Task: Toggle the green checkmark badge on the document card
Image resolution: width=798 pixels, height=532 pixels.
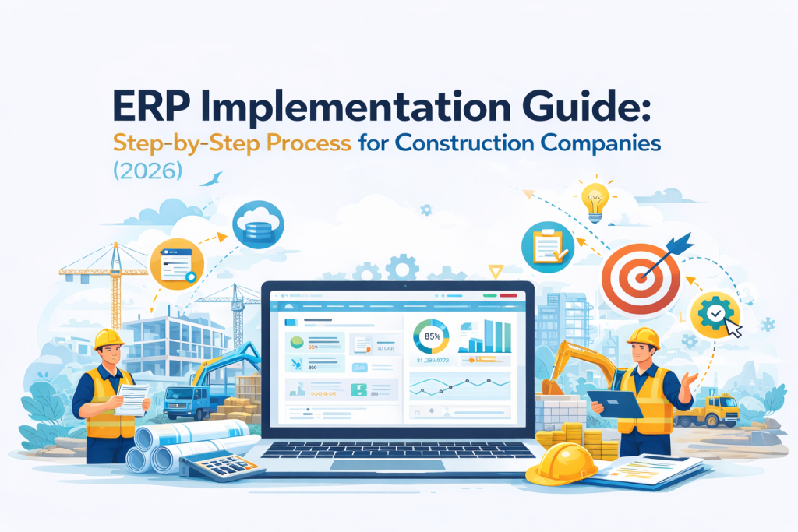Action: point(191,277)
